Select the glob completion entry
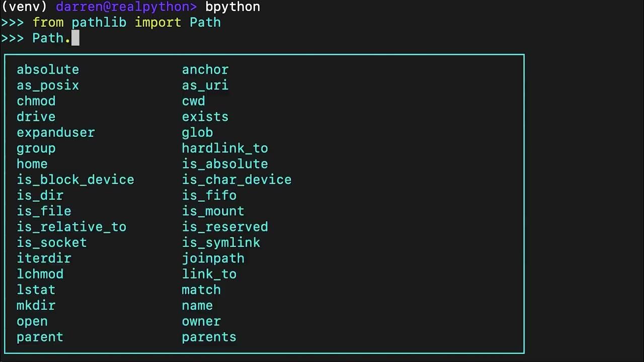Screen dimensions: 644x362 [x=197, y=133]
